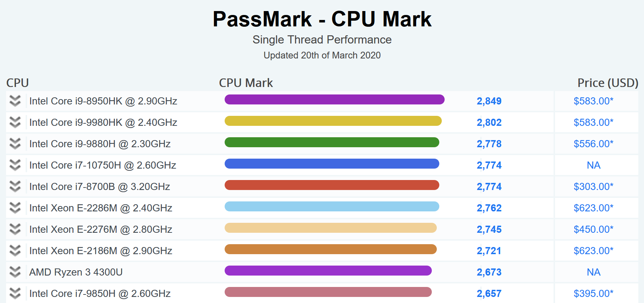
Task: Expand the Xeon E-2286M row chevron
Action: 15,208
